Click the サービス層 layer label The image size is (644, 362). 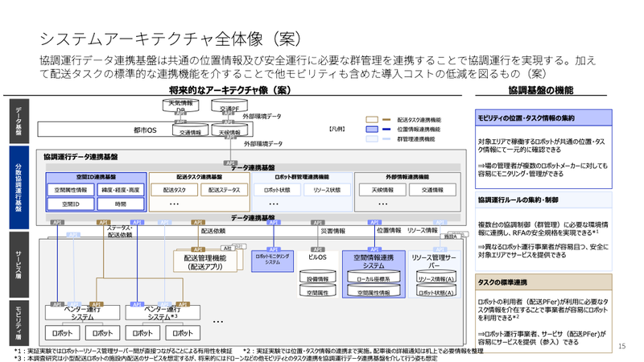(x=19, y=258)
